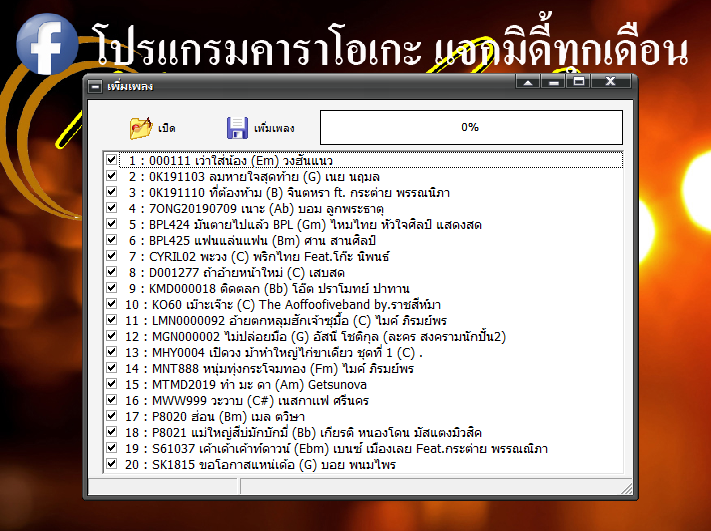
Task: Click the left status bar panel
Action: [x=163, y=487]
